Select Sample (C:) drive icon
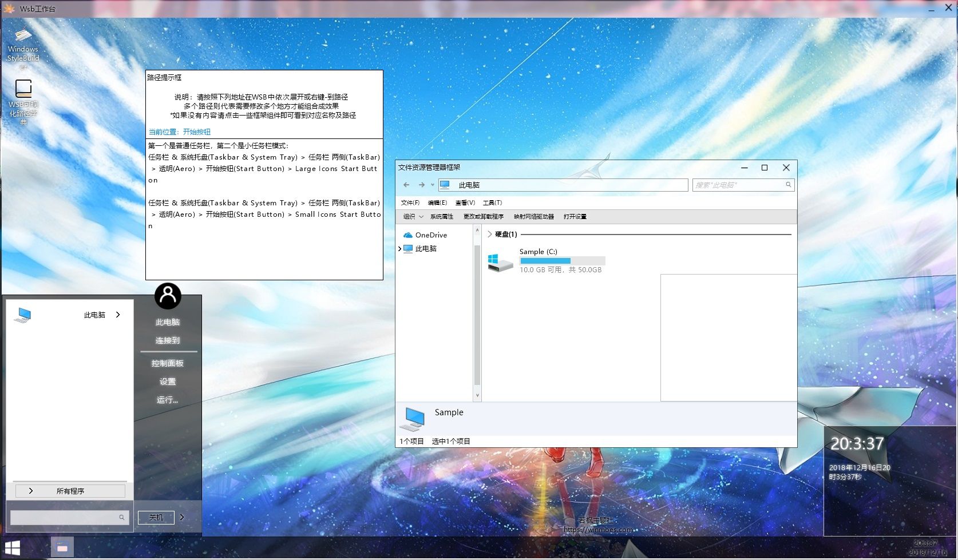958x560 pixels. (500, 262)
